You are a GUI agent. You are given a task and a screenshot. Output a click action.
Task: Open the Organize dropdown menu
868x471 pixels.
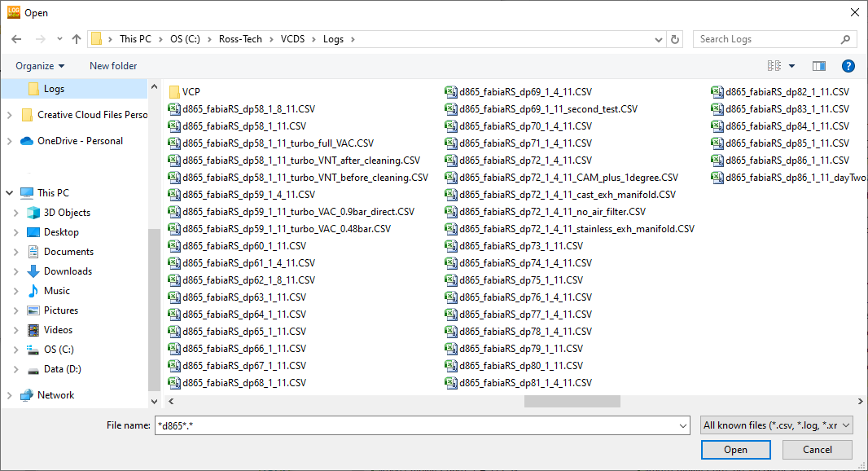[x=39, y=65]
